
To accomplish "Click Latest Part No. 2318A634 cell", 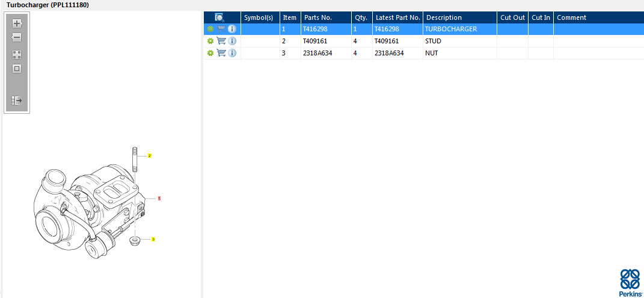I will (x=397, y=53).
